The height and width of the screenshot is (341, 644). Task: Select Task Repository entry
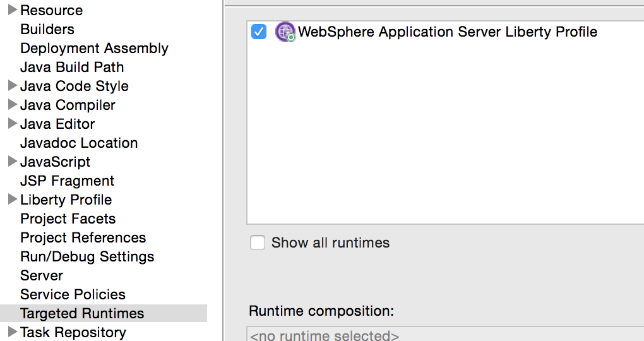click(73, 332)
